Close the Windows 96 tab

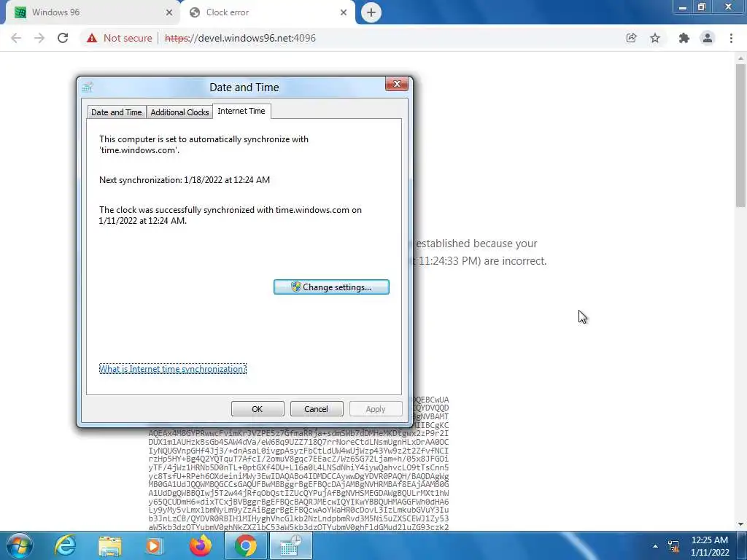coord(169,12)
